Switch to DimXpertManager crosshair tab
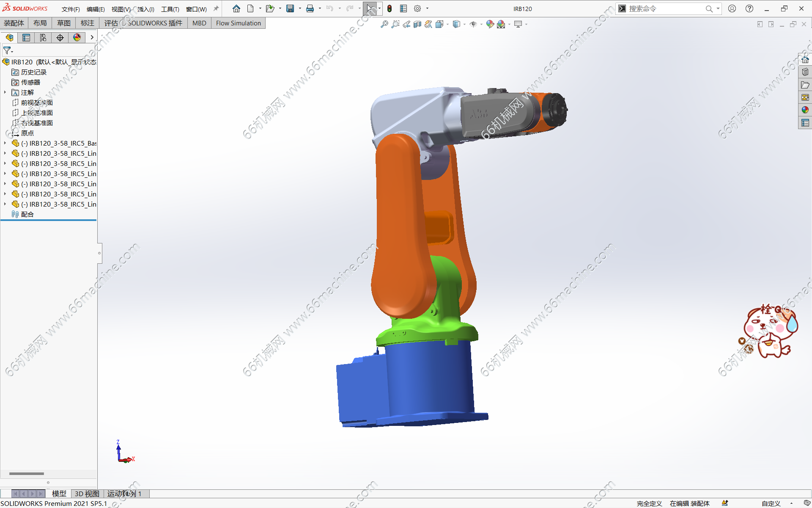The height and width of the screenshot is (508, 812). click(60, 38)
